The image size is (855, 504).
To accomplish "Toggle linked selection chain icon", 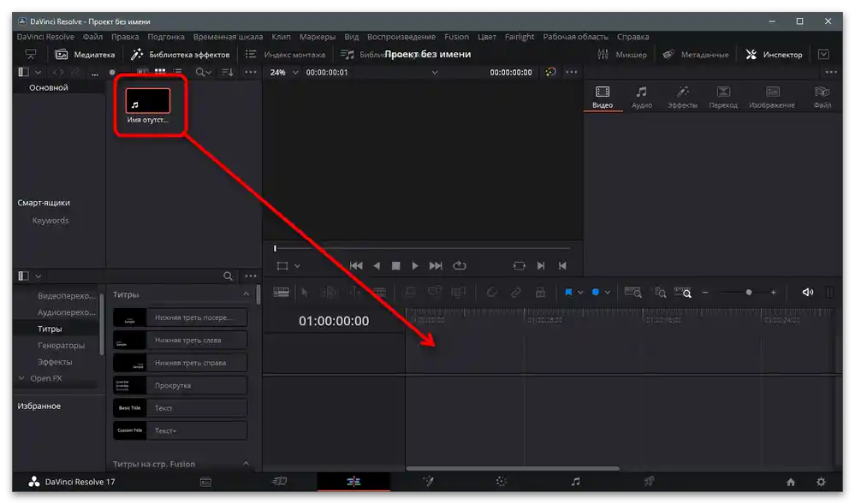I will [515, 293].
